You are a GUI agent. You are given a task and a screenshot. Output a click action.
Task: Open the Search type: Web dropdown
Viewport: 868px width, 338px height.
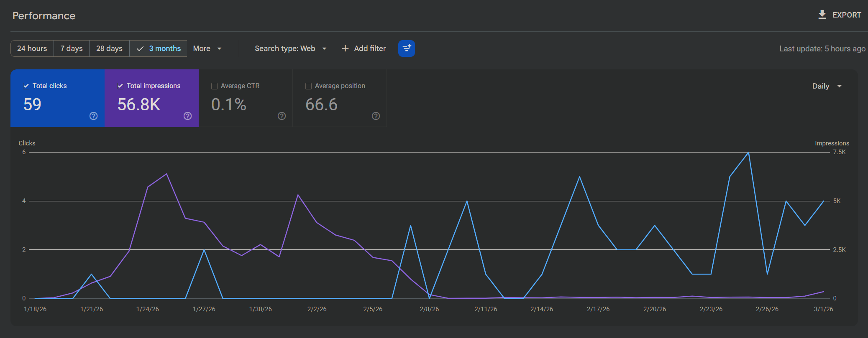click(x=290, y=48)
